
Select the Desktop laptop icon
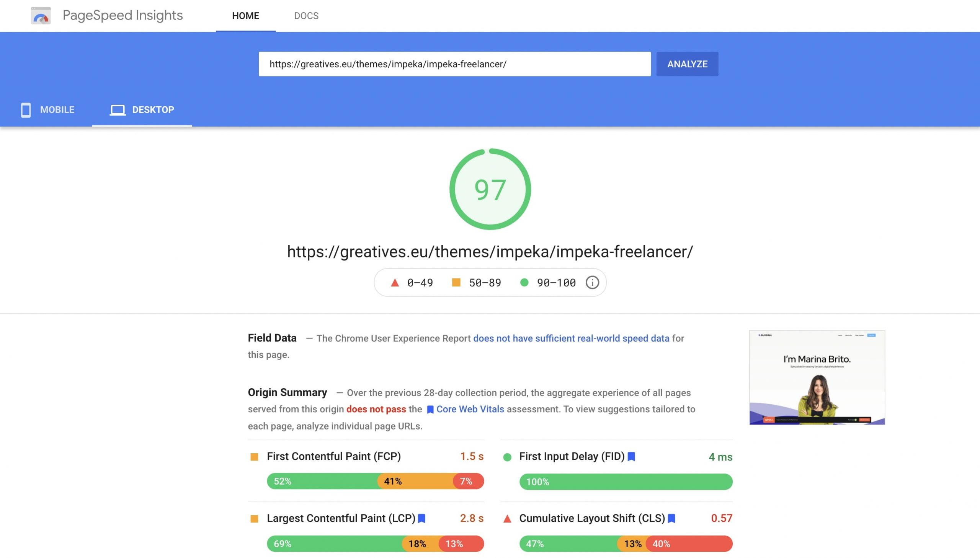117,110
